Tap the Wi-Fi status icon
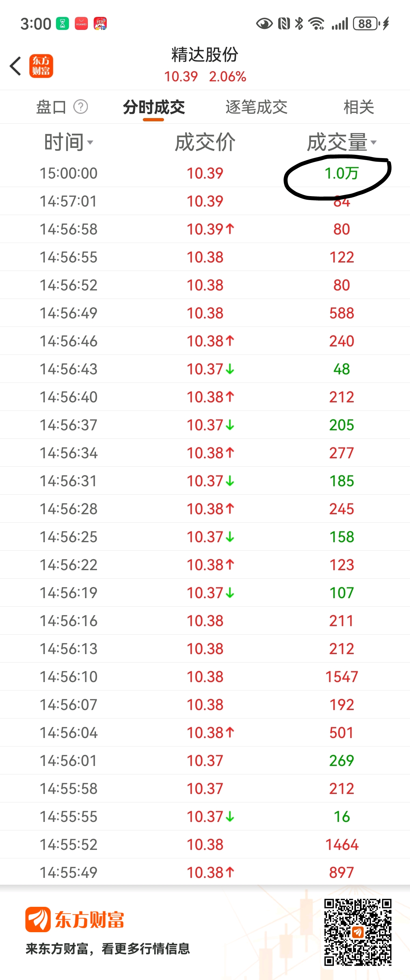 pyautogui.click(x=316, y=24)
